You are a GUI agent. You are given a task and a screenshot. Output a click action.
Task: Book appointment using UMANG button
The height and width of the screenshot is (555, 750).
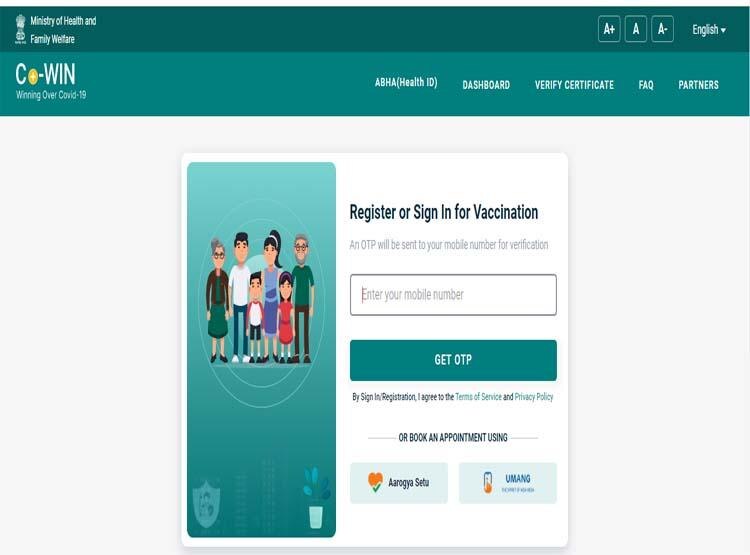[508, 483]
